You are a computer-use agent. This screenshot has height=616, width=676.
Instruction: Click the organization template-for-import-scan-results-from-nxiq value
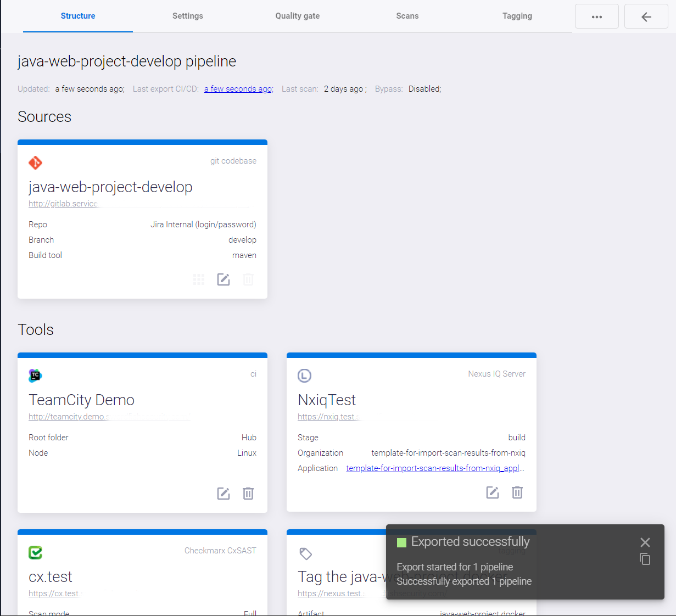(x=448, y=453)
